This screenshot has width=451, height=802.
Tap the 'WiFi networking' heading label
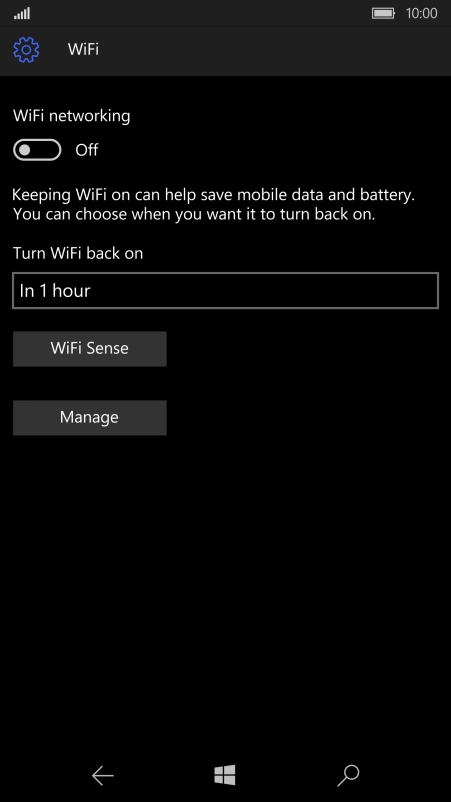click(x=72, y=116)
